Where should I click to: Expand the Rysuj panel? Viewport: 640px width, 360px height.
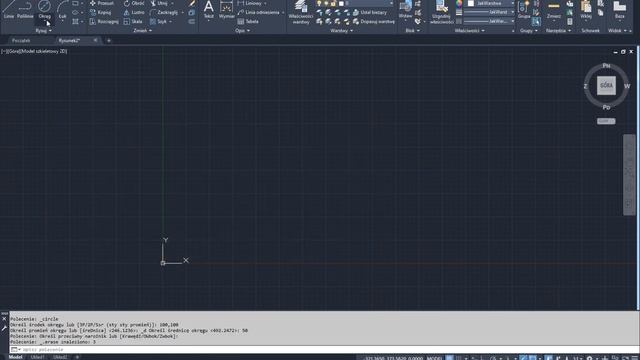tap(43, 31)
